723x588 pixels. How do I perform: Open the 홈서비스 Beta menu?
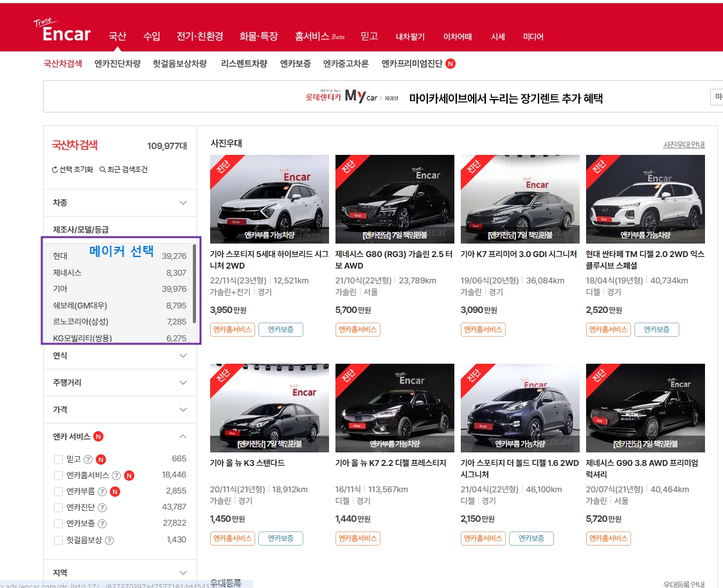click(x=319, y=36)
